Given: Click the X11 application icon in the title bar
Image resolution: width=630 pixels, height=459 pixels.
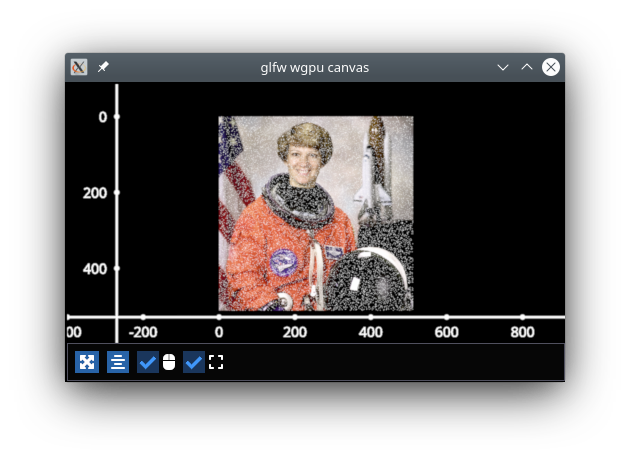Looking at the screenshot, I should coord(79,67).
